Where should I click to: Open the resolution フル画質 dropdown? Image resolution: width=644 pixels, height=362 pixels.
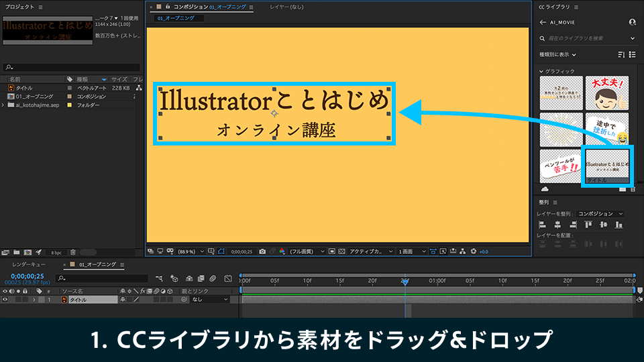pyautogui.click(x=307, y=251)
